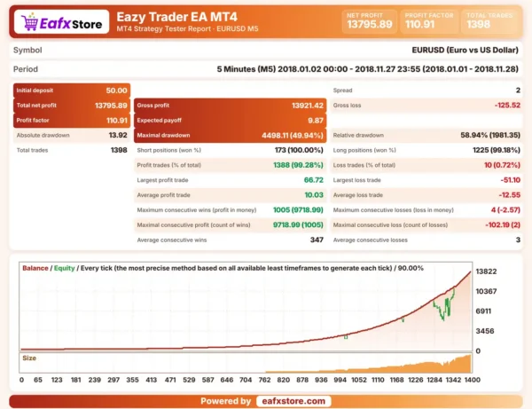
Task: Click the Eazy Trader EA MT4 title
Action: pyautogui.click(x=176, y=17)
